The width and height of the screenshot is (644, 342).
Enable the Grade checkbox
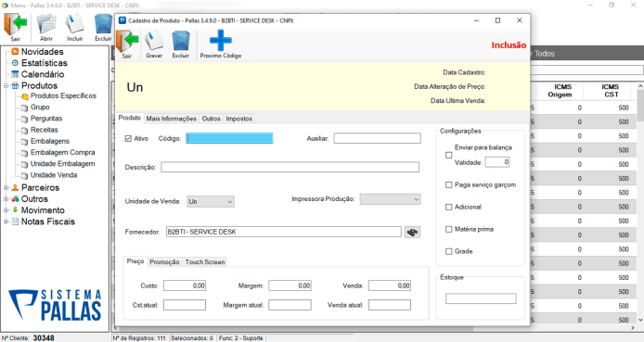click(x=449, y=251)
